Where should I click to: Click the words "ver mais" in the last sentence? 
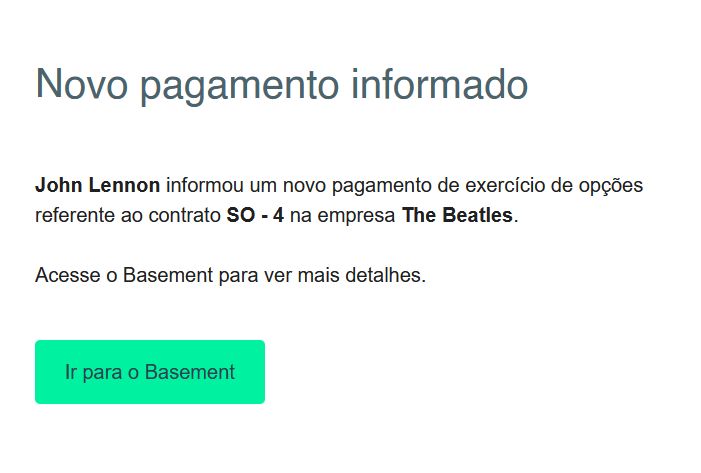302,275
